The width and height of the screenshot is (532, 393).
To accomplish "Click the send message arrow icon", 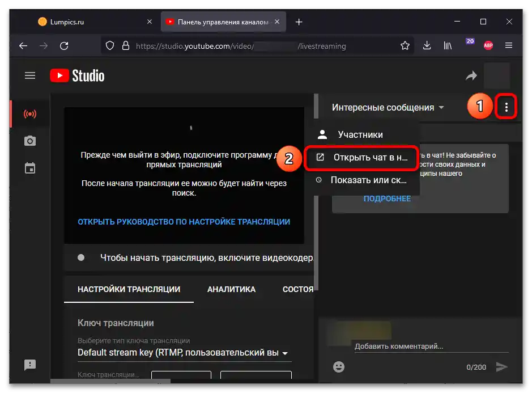I will click(501, 367).
